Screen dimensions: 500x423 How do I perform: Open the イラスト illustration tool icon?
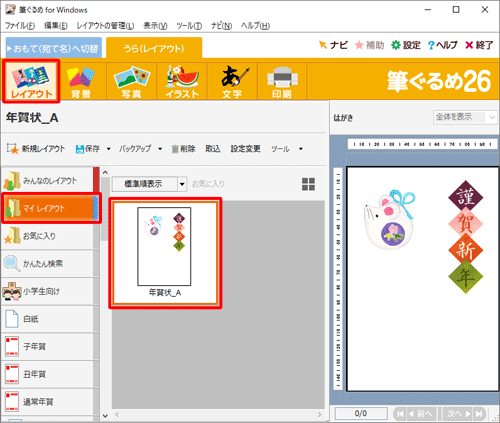click(182, 82)
